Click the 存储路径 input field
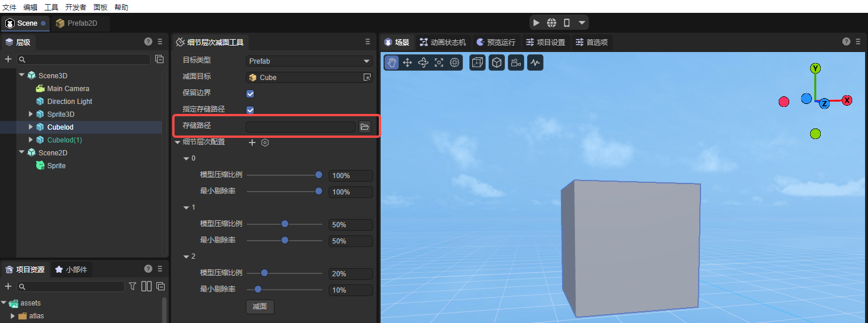This screenshot has height=323, width=868. [x=300, y=127]
